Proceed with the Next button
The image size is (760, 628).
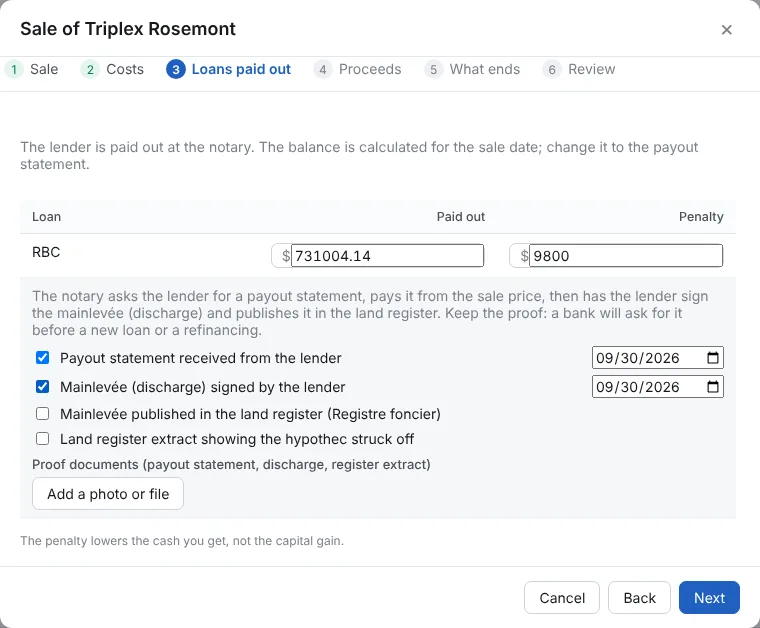[x=709, y=597]
